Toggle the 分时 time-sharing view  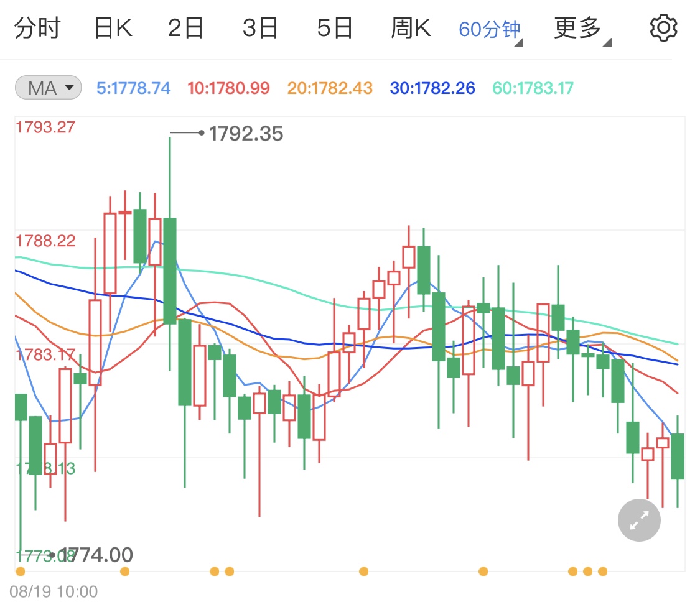pyautogui.click(x=39, y=26)
